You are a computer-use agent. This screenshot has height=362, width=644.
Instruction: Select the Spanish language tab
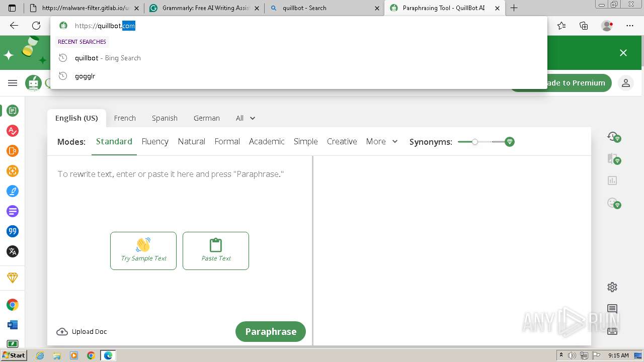pos(165,118)
